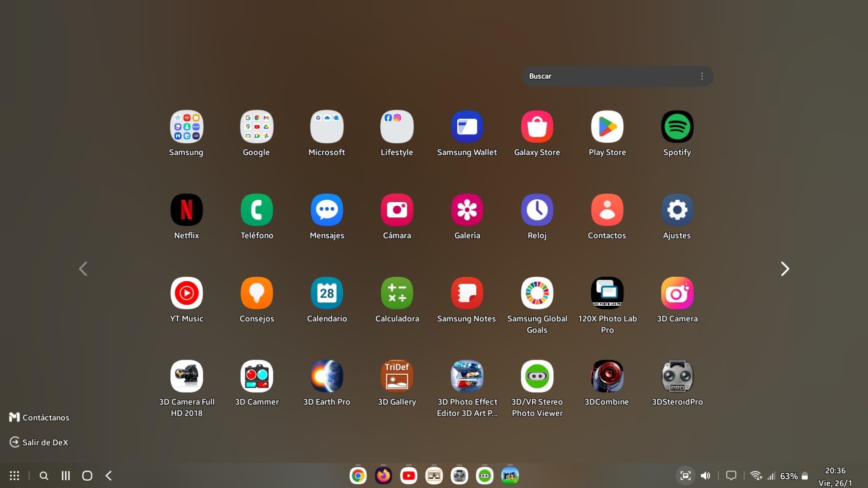Open YouTube from the taskbar
Viewport: 868px width, 488px height.
[408, 476]
